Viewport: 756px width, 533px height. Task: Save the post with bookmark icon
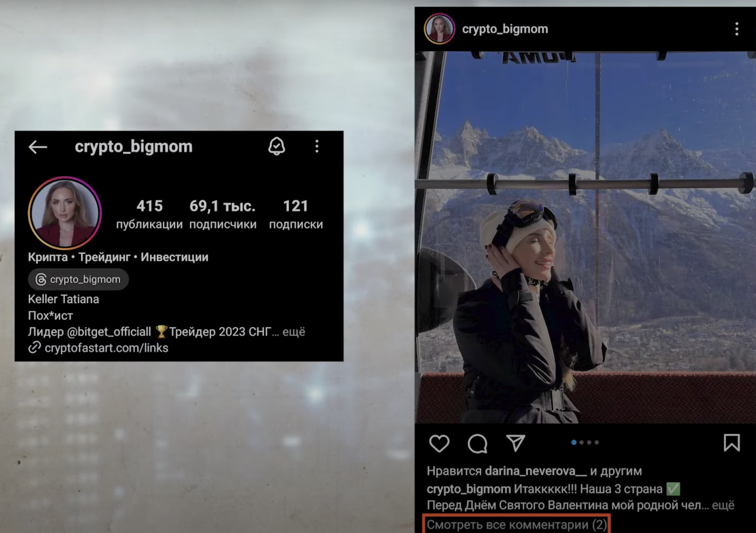point(732,443)
